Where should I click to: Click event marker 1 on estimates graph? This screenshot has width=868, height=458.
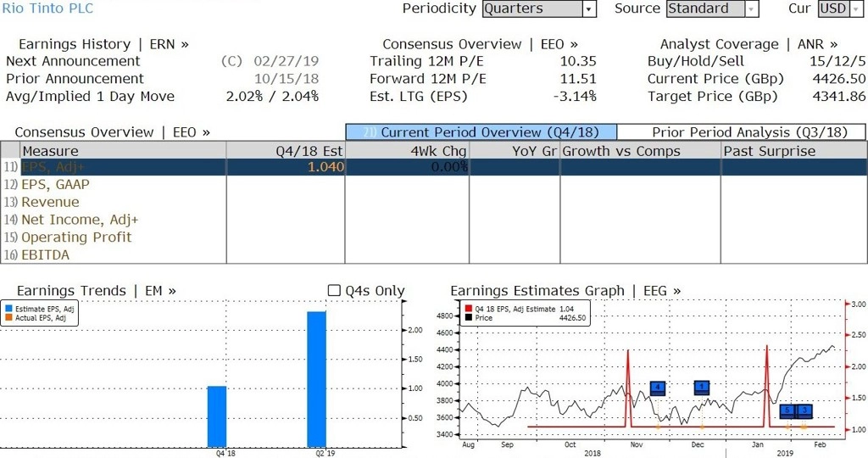click(x=701, y=388)
